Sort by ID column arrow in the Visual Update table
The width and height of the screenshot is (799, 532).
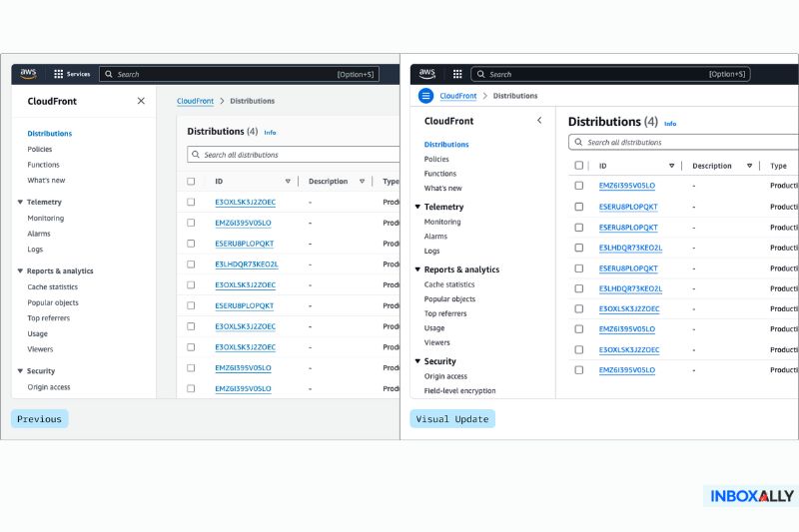pyautogui.click(x=671, y=166)
